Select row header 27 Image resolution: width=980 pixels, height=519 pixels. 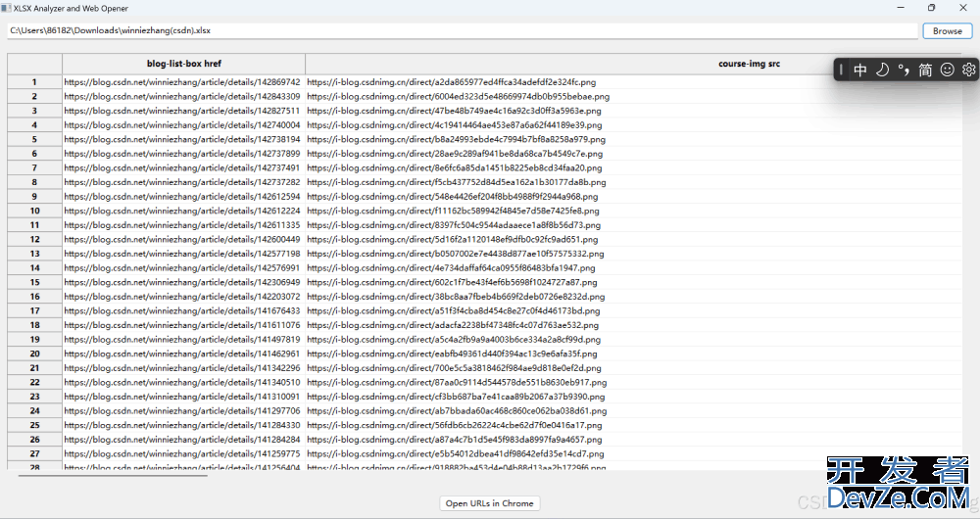tap(34, 453)
